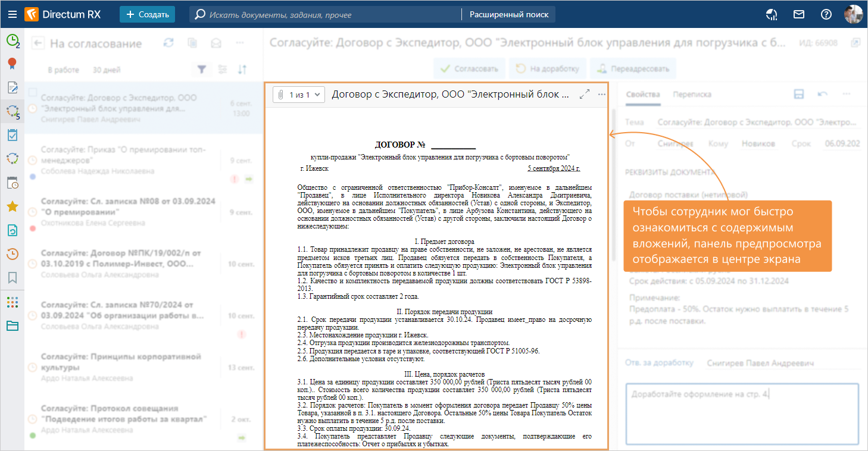Viewport: 868px width, 451px height.
Task: Open the help question mark icon
Action: tap(826, 14)
